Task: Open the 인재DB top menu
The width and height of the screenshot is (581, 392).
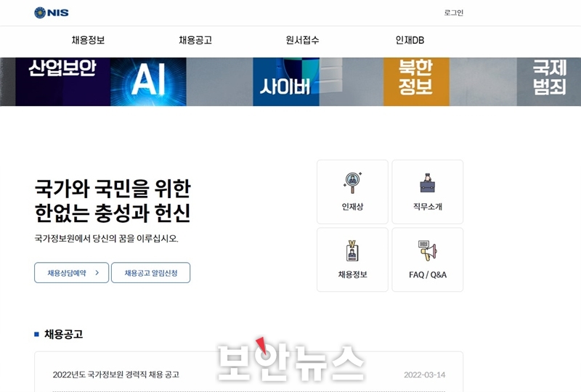Action: (410, 40)
